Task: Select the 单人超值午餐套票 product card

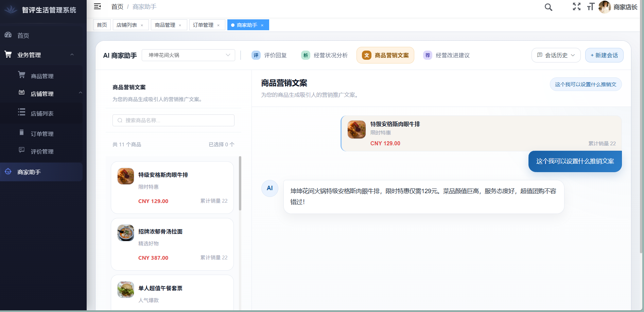Action: (172, 293)
